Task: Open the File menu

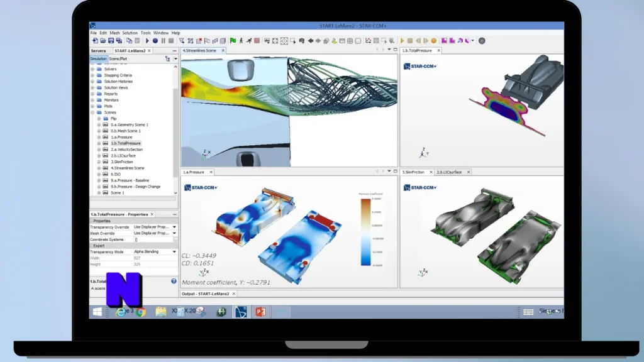Action: coord(94,33)
